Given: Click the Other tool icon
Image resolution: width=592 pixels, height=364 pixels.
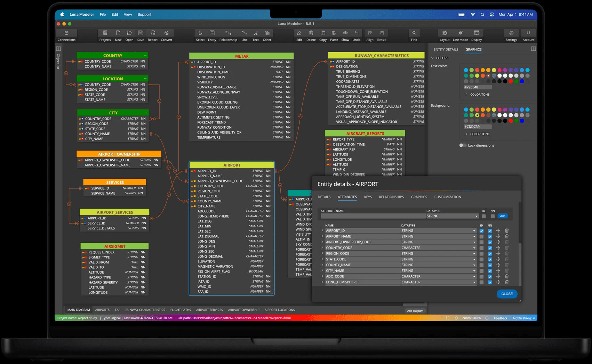Looking at the screenshot, I should pos(267,33).
